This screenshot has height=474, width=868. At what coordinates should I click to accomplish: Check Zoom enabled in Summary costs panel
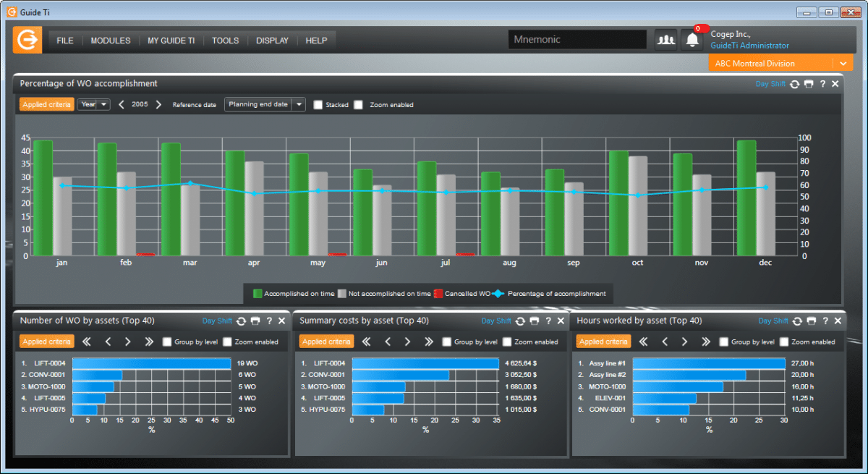tap(507, 342)
